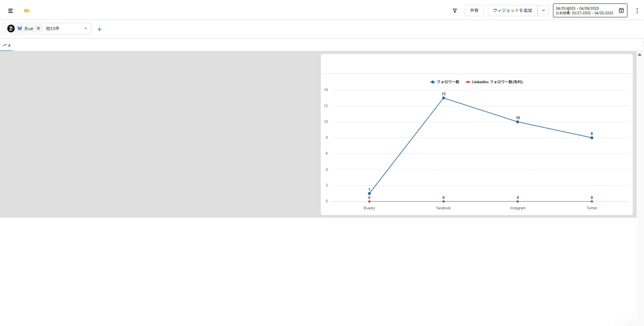Open the hamburger navigation menu
644x326 pixels.
point(11,11)
